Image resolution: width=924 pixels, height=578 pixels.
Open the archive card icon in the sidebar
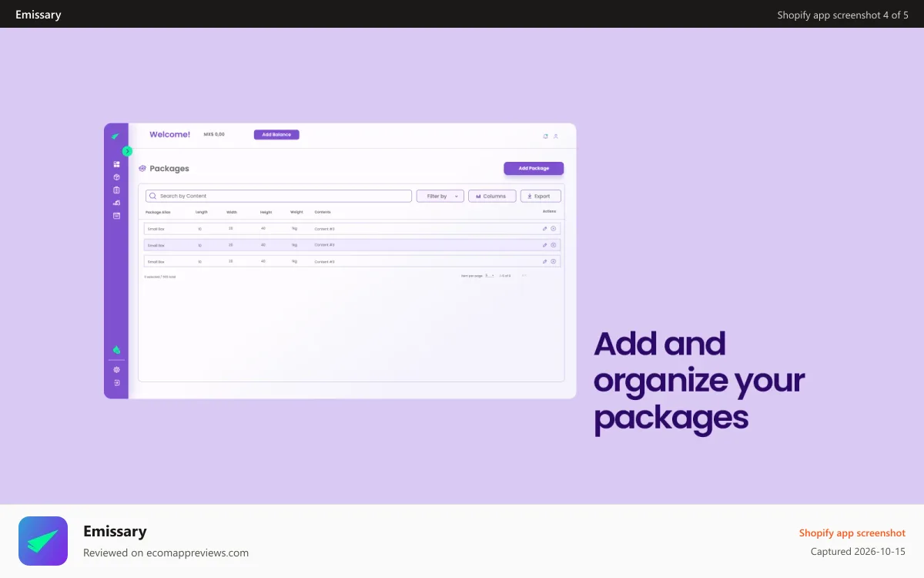pos(116,216)
